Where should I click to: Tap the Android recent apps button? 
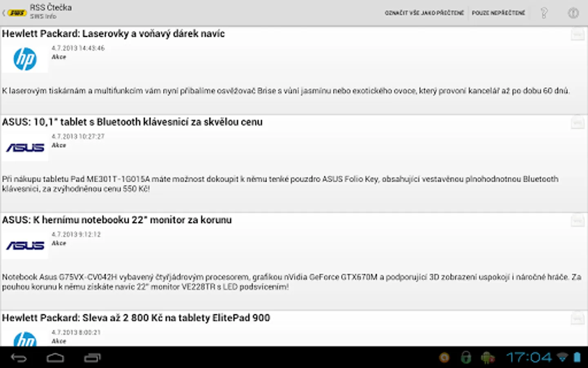(92, 358)
